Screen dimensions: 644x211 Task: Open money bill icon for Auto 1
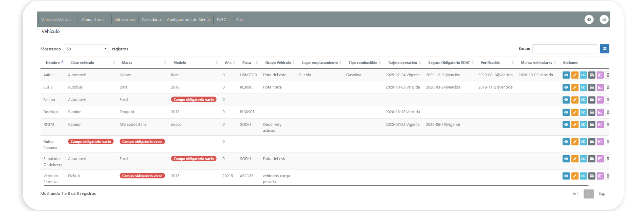[x=583, y=75]
